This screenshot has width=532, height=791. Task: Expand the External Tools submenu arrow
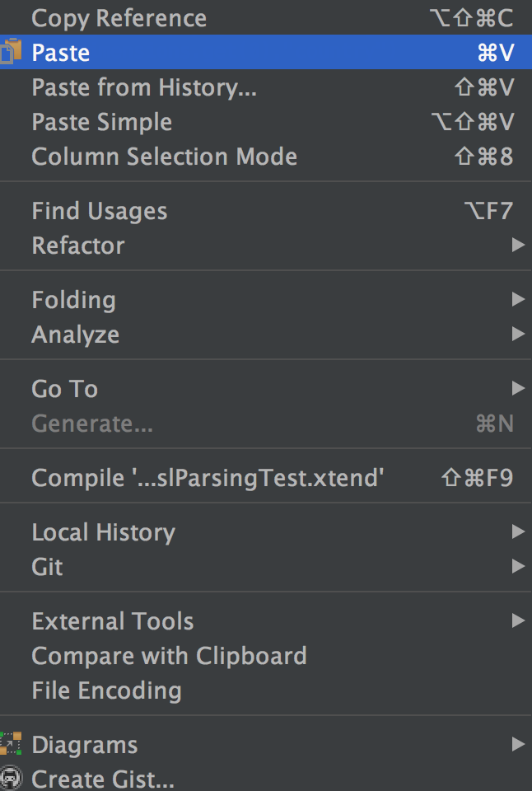(x=518, y=620)
